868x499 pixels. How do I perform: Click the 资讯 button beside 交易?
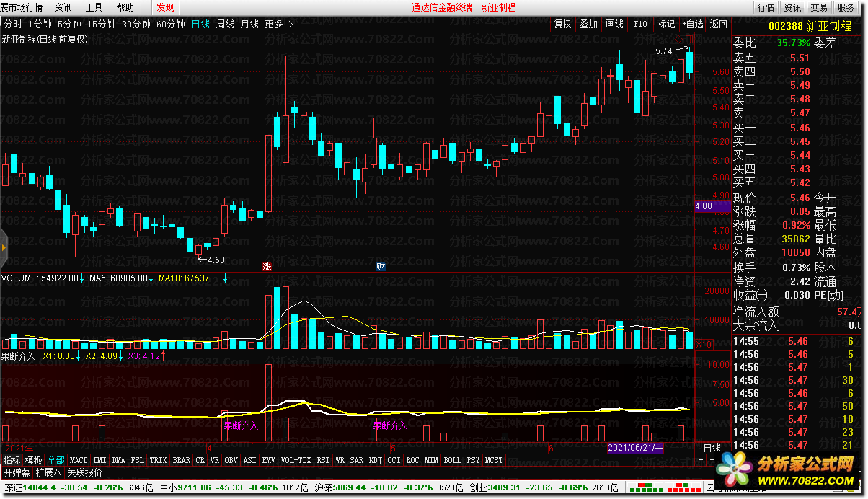792,7
